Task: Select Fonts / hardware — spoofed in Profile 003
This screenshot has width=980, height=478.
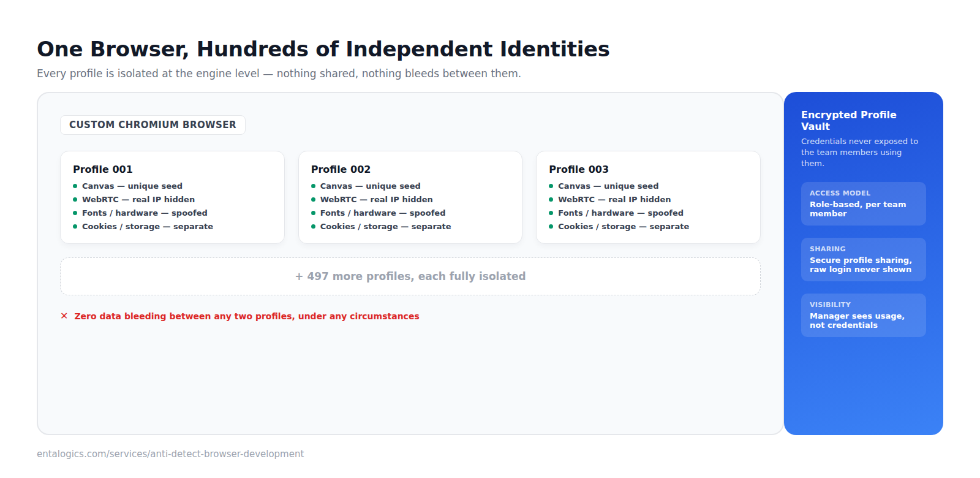Action: pyautogui.click(x=620, y=213)
